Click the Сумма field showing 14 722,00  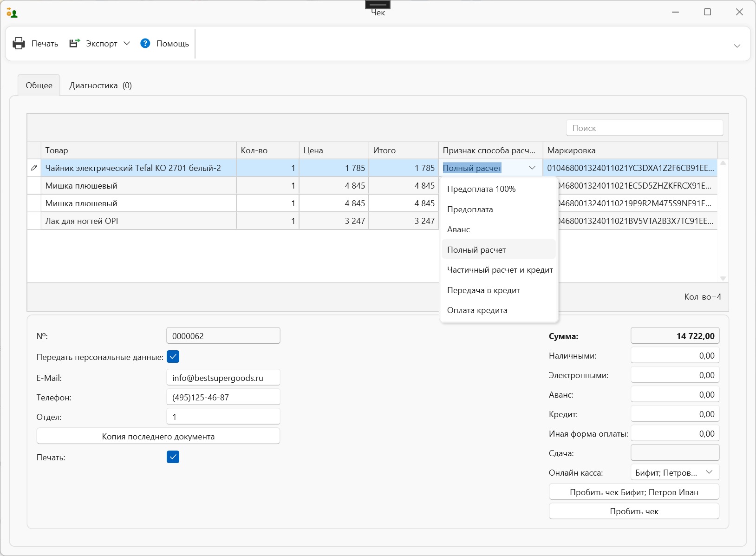pos(675,336)
